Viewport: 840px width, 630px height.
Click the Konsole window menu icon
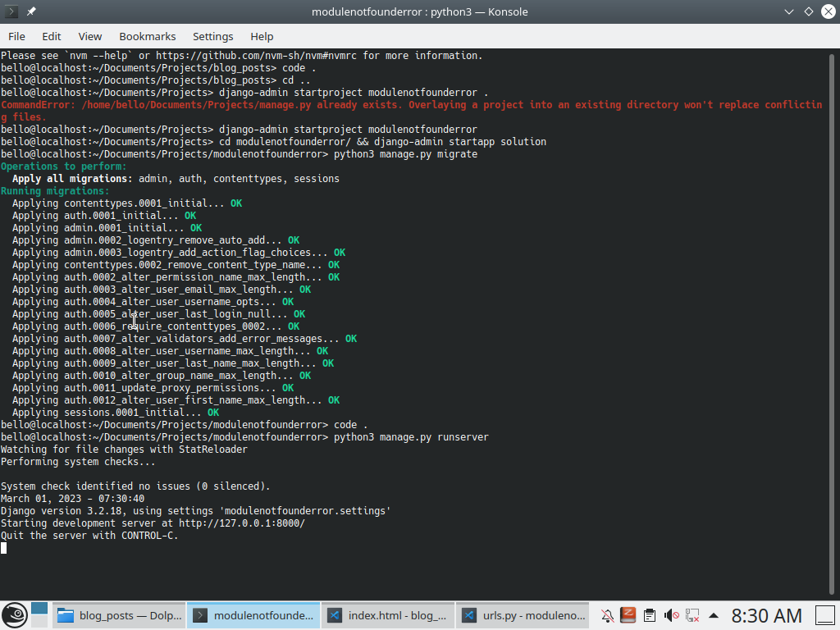pyautogui.click(x=11, y=11)
